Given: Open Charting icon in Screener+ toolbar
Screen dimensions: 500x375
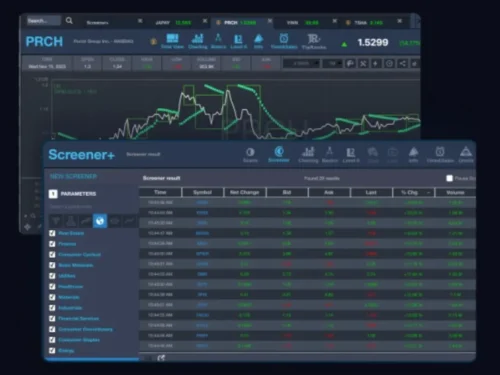Looking at the screenshot, I should (x=308, y=155).
